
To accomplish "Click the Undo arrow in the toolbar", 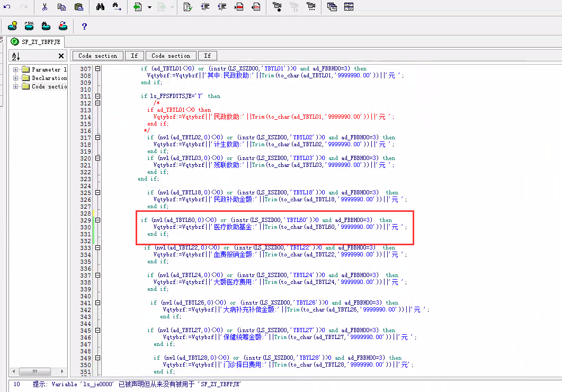I will pyautogui.click(x=7, y=7).
